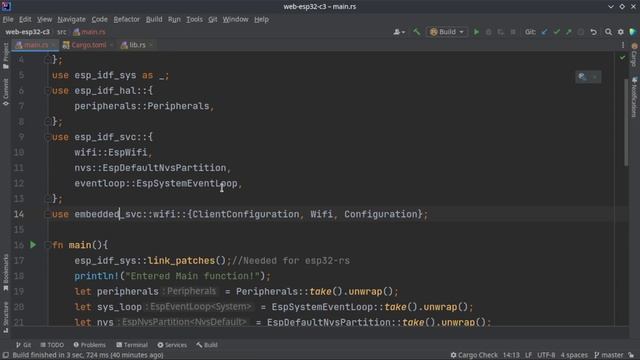Open IDE settings gear icon
The image size is (640, 360).
coord(620,32)
